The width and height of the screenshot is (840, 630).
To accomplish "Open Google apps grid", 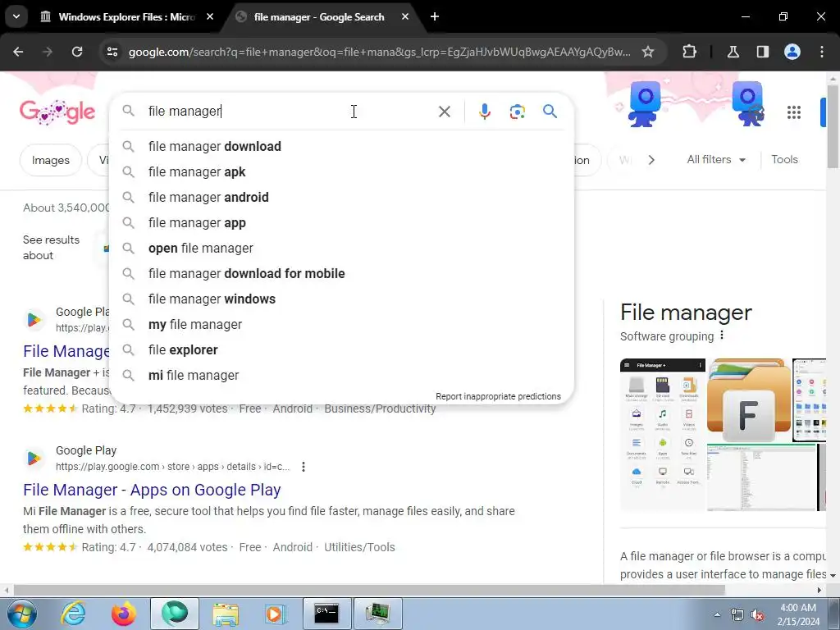I will click(x=794, y=112).
